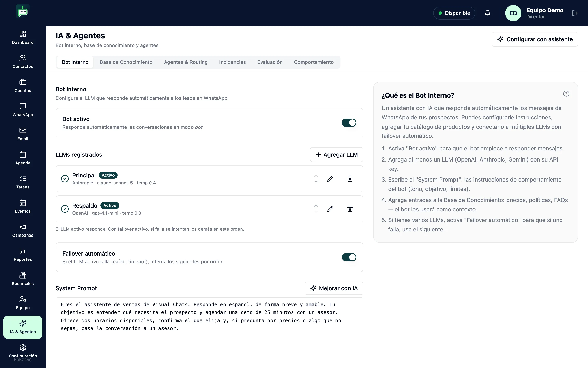
Task: Click the Respaldo LLM check circle
Action: pos(65,209)
